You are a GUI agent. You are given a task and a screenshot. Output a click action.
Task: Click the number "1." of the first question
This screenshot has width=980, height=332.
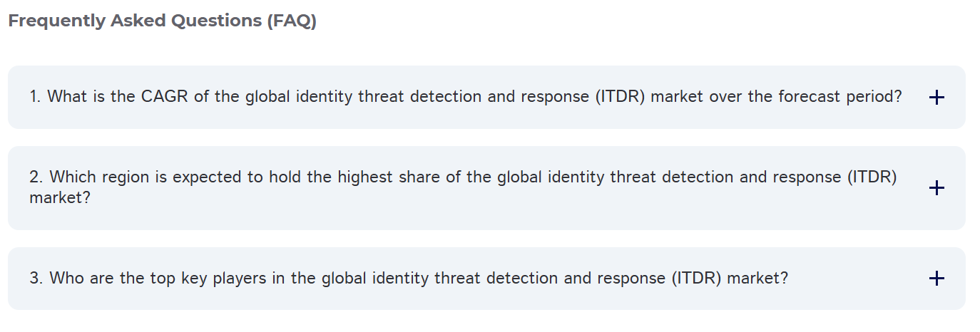[x=36, y=97]
